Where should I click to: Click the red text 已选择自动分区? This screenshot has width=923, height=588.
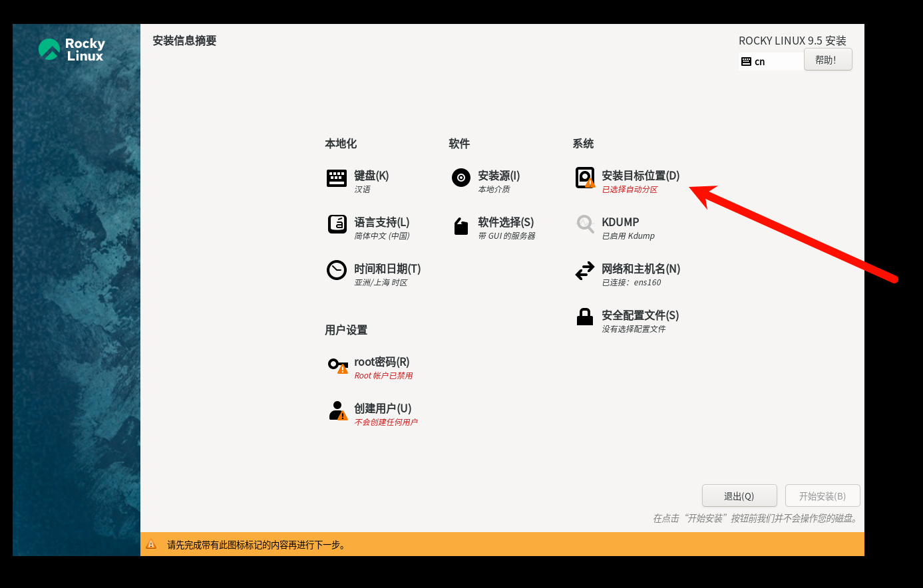pyautogui.click(x=630, y=190)
